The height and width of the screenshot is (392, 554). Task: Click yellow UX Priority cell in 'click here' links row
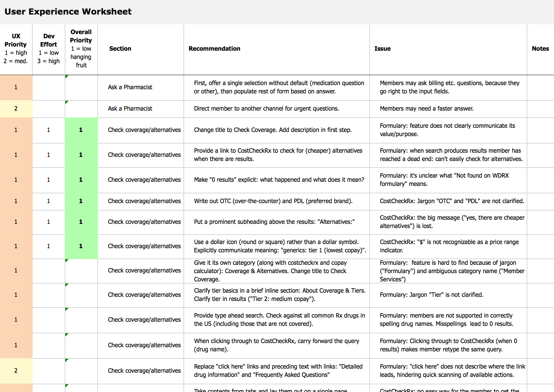pyautogui.click(x=16, y=371)
